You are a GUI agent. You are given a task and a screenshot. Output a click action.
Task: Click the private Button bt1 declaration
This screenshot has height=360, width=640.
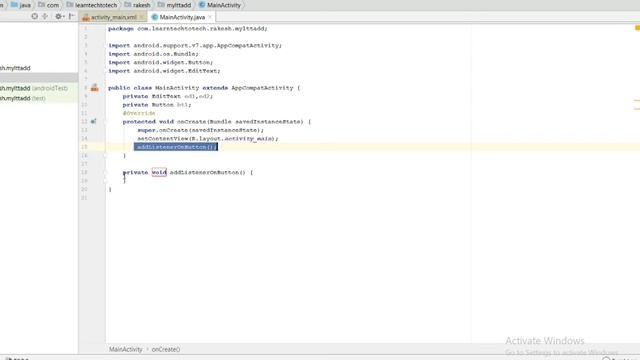point(157,104)
